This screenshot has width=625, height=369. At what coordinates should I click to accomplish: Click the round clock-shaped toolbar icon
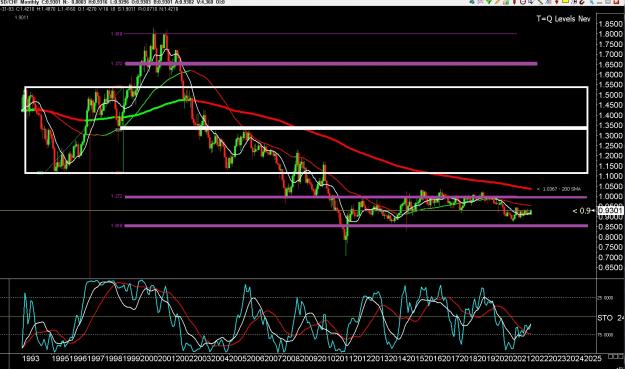coord(523,2)
